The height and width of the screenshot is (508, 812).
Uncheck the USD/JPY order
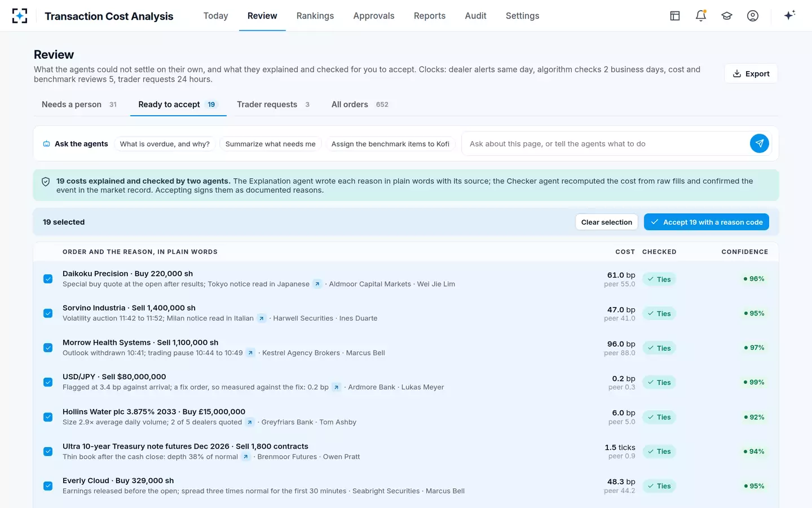48,382
